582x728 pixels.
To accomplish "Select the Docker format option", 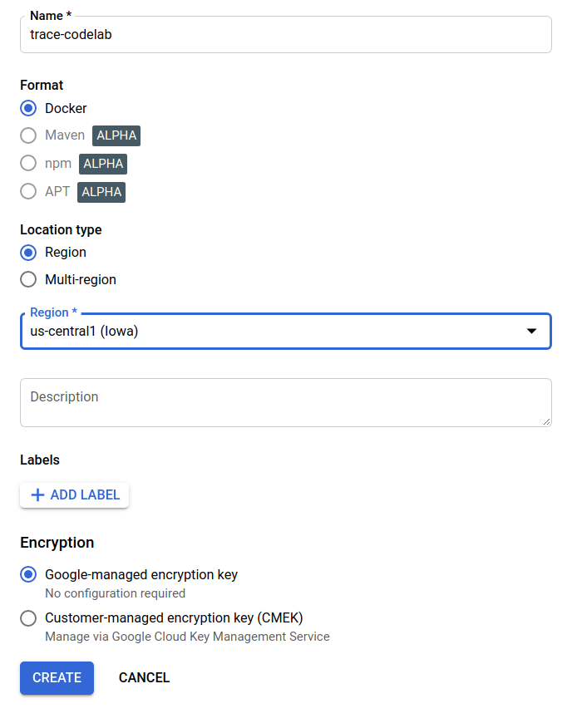I will pyautogui.click(x=28, y=109).
